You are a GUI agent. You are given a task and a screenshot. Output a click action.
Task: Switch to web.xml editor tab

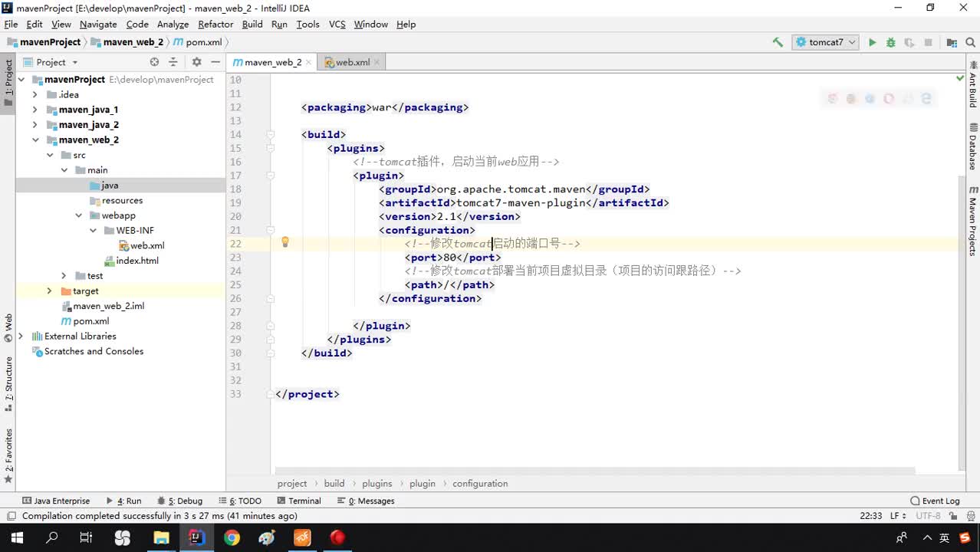(x=354, y=62)
